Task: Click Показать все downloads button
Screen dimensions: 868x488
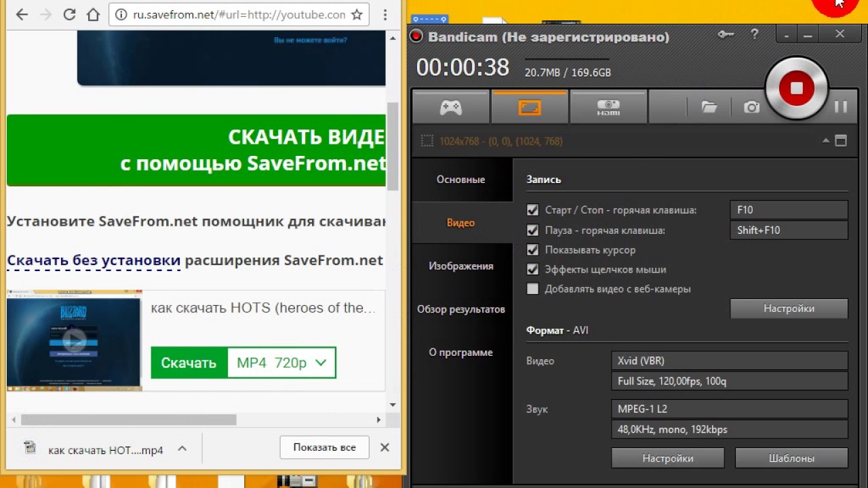Action: (x=324, y=447)
